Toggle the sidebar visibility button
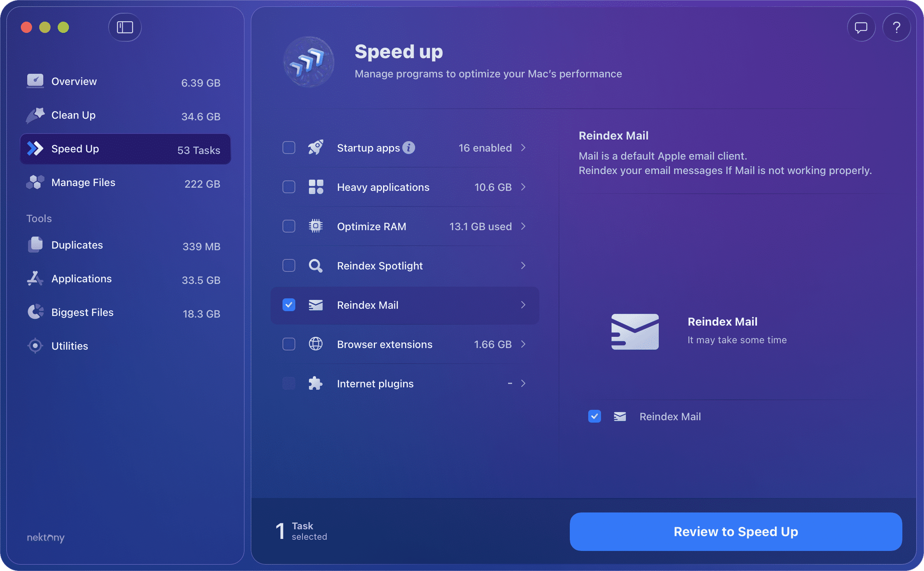The height and width of the screenshot is (571, 924). (125, 27)
